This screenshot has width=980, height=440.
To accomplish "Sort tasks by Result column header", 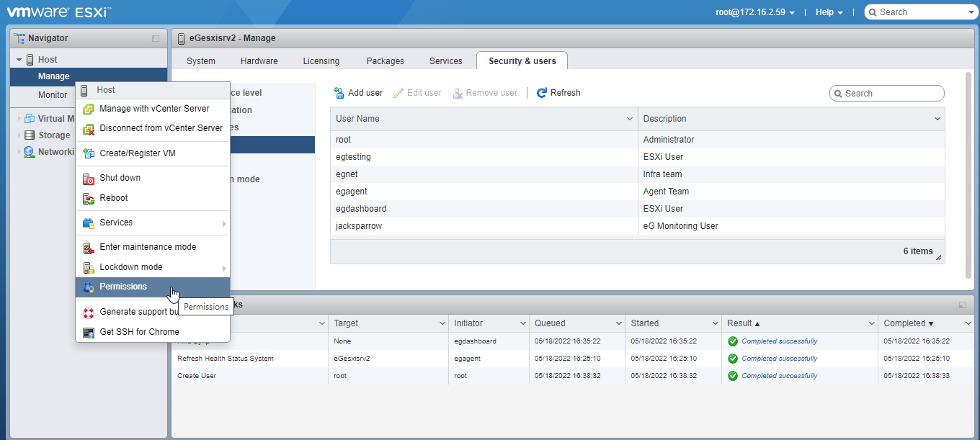I will (800, 323).
